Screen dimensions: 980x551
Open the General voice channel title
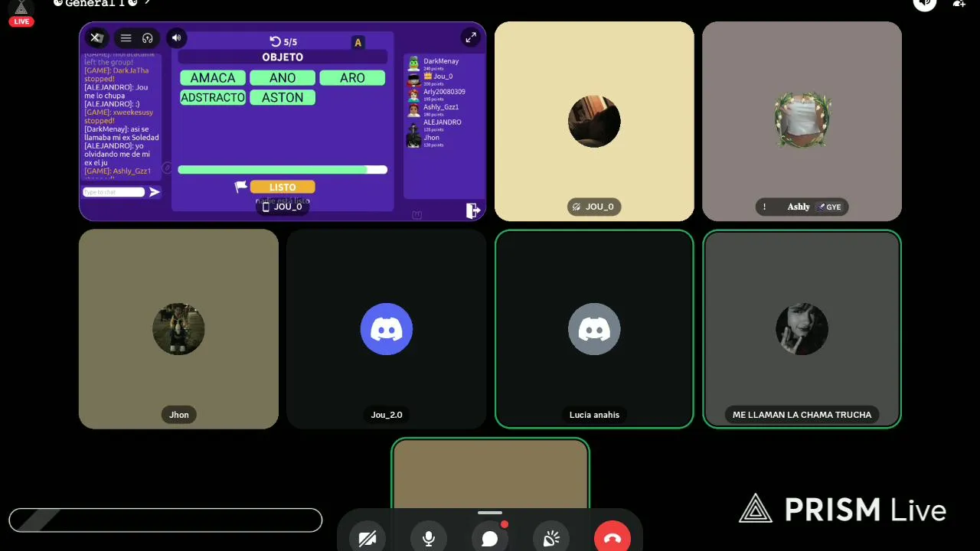[95, 3]
